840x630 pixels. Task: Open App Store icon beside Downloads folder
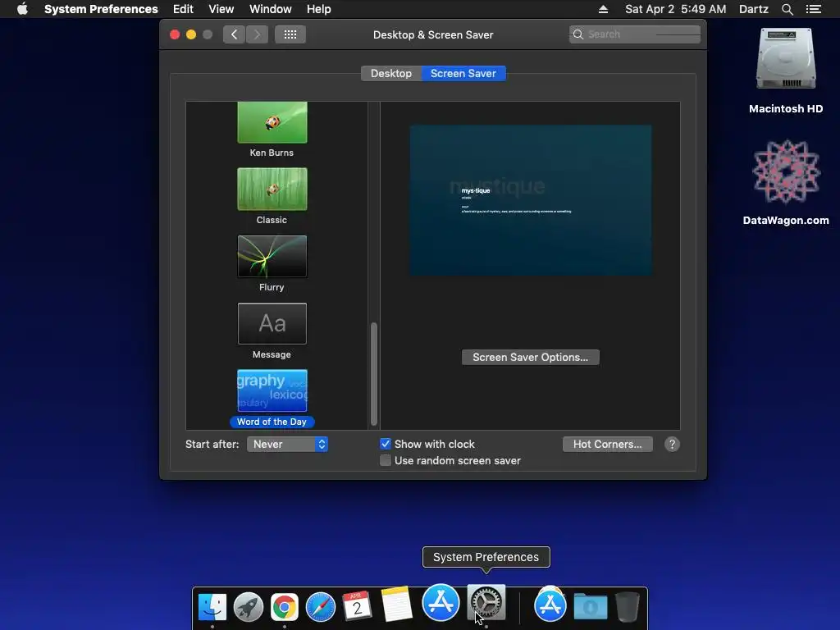pos(550,605)
